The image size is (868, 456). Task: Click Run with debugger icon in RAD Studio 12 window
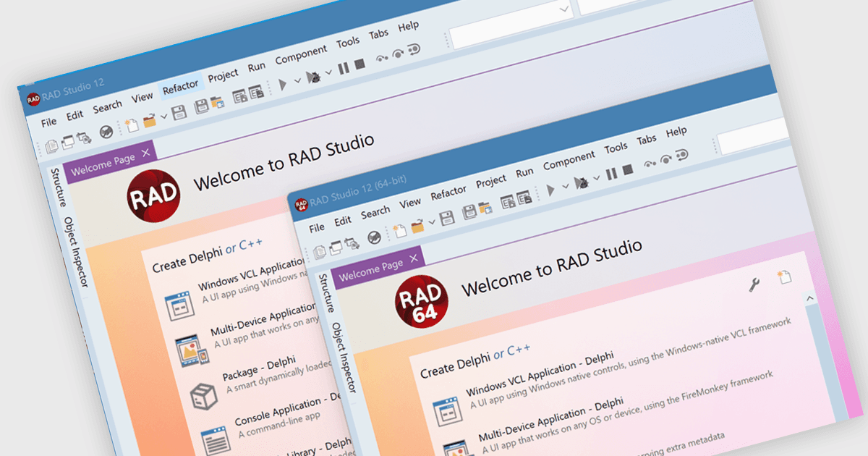click(x=313, y=77)
